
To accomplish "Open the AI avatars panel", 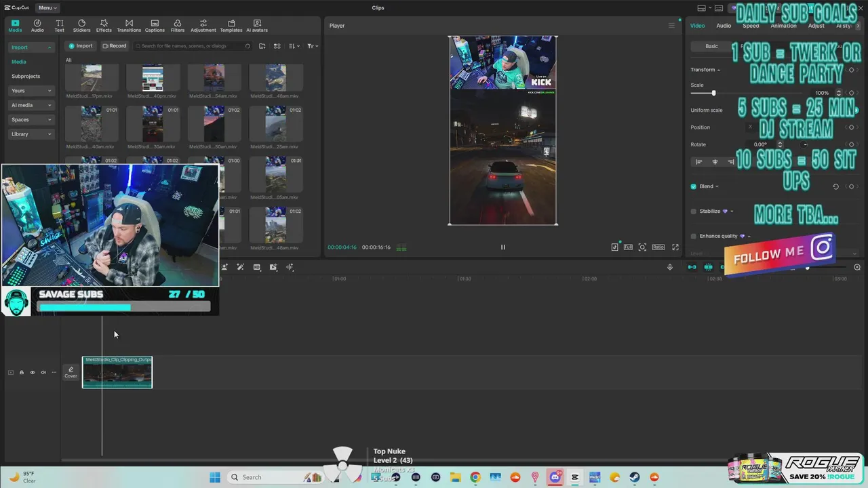I will [x=257, y=26].
